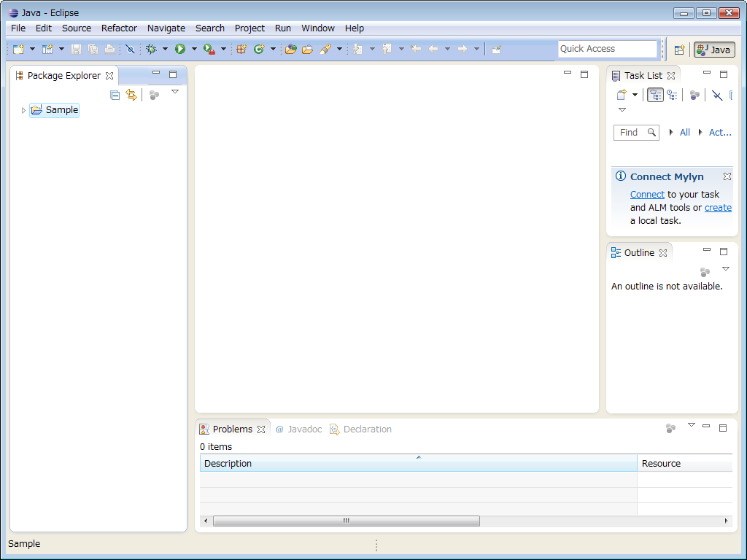Open the Refactor menu

click(119, 28)
